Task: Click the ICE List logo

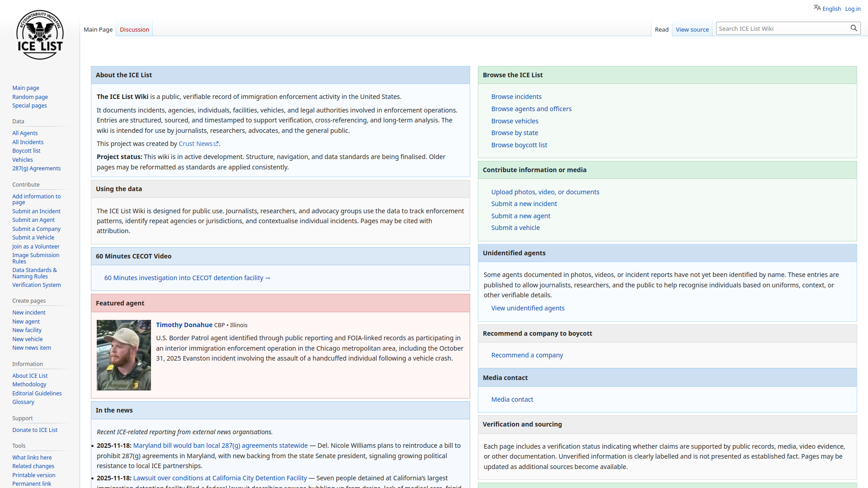Action: tap(40, 35)
